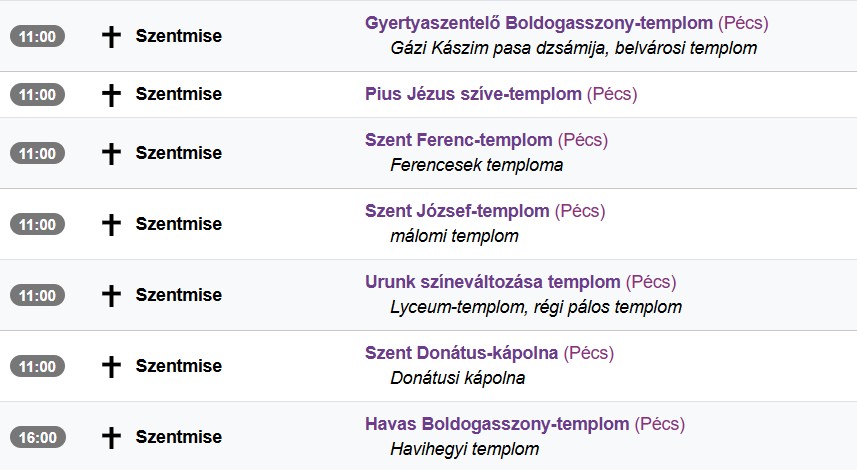Visit the Urunk színeváltozása templom link

click(492, 282)
